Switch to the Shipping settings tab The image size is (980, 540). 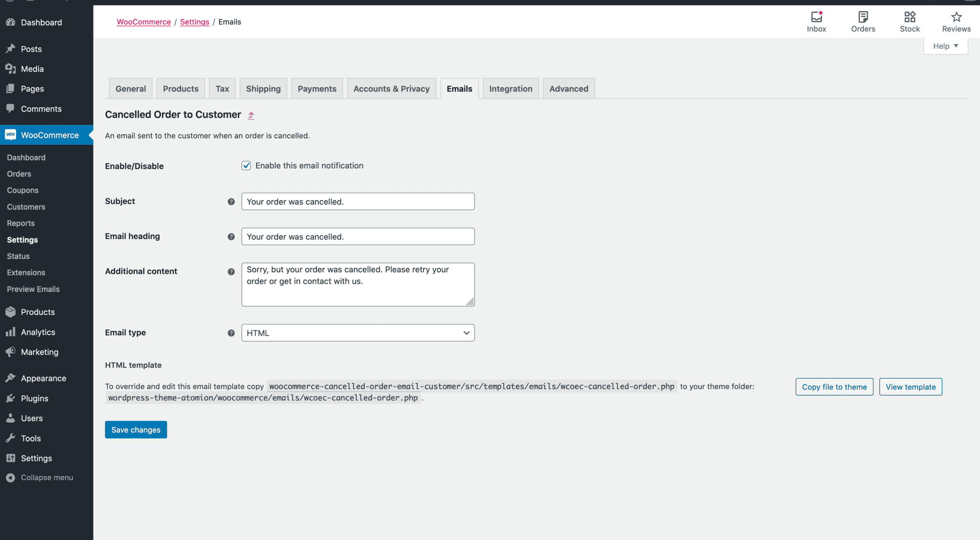pyautogui.click(x=263, y=89)
